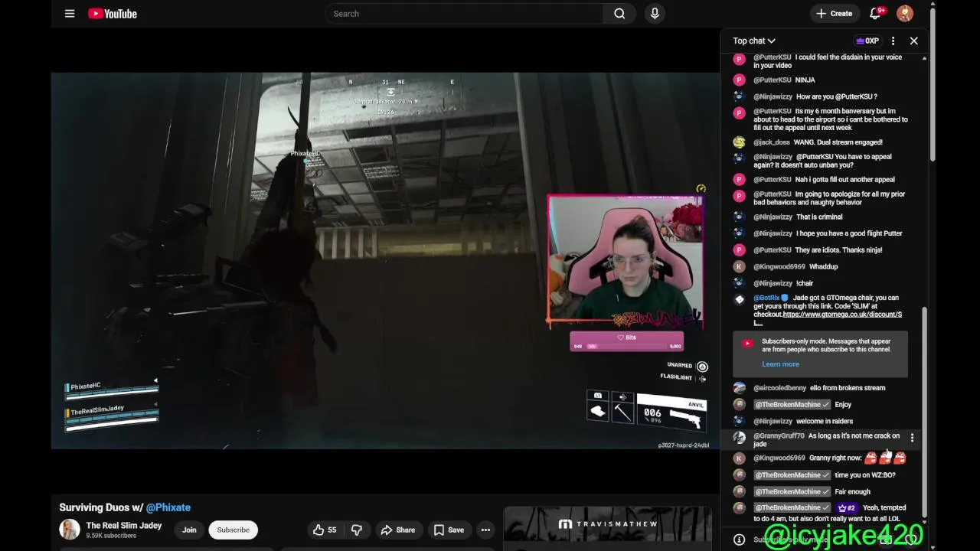Screen dimensions: 980x551
Task: Open more actions ellipsis under video
Action: [x=485, y=530]
